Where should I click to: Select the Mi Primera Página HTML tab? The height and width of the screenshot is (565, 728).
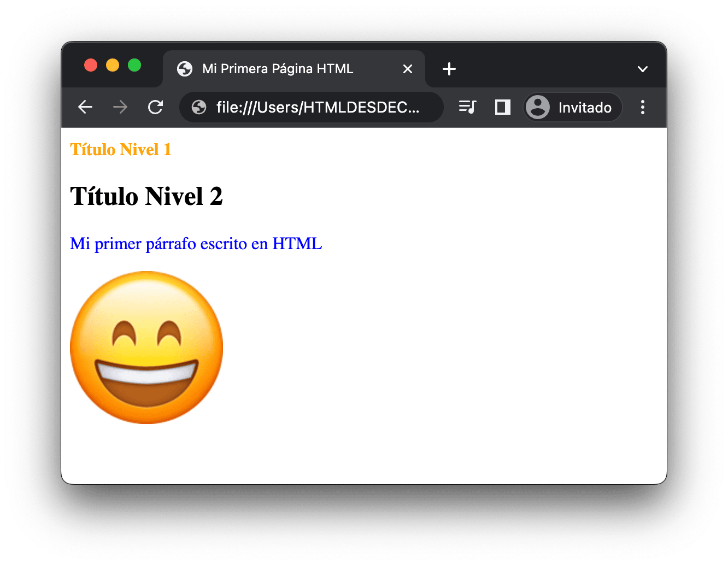(278, 69)
